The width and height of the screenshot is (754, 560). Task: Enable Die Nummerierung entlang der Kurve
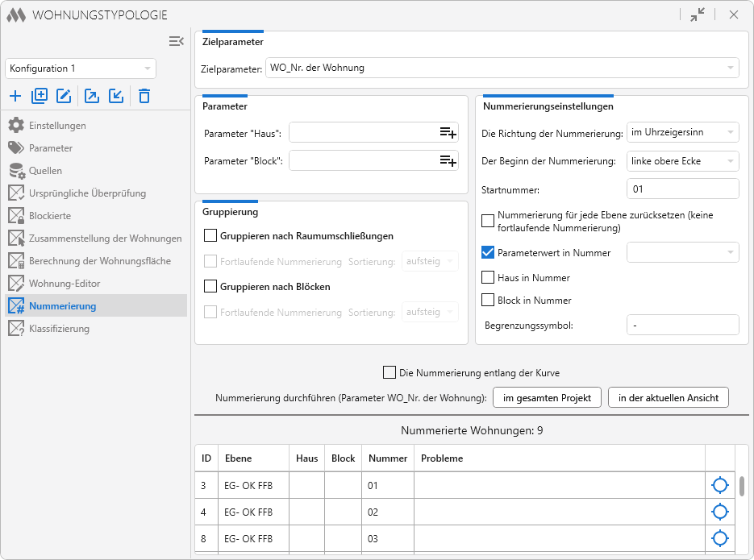(x=389, y=372)
